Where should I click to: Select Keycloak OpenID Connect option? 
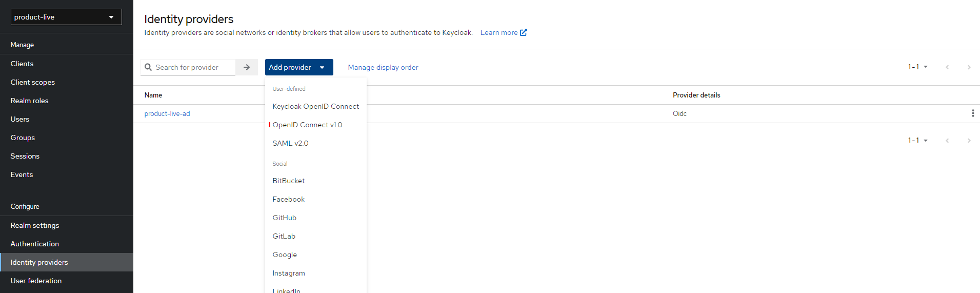tap(315, 106)
